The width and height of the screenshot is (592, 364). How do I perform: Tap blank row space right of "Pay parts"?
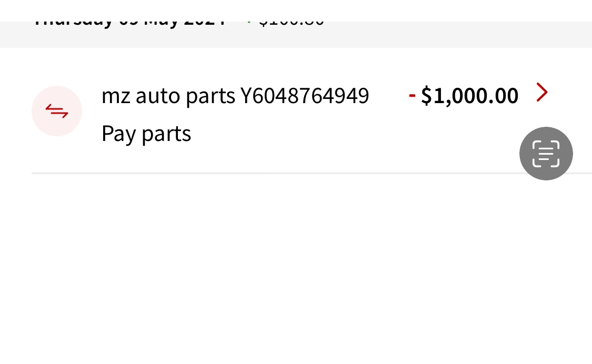[342, 135]
